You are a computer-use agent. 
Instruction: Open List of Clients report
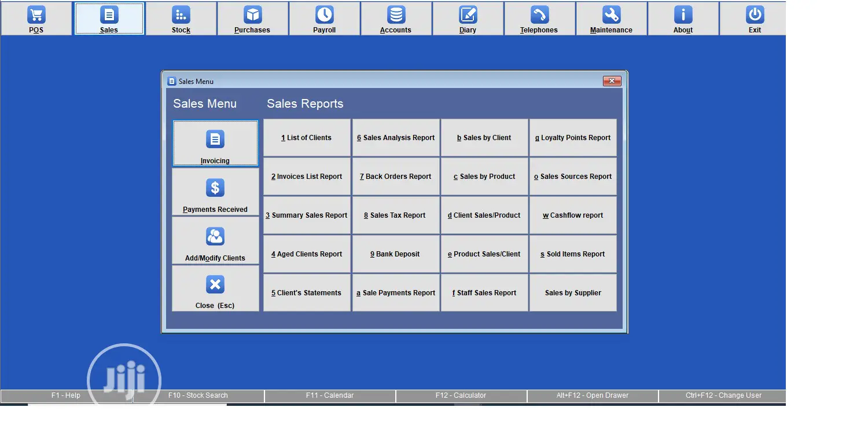(307, 138)
